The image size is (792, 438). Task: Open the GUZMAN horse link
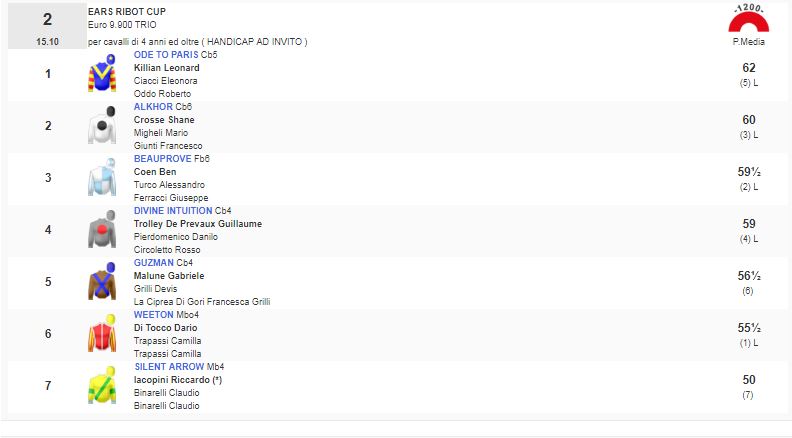(x=154, y=263)
